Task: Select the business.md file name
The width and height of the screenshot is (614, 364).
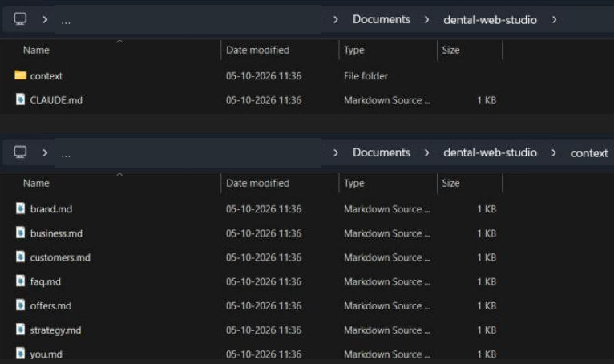Action: (56, 233)
